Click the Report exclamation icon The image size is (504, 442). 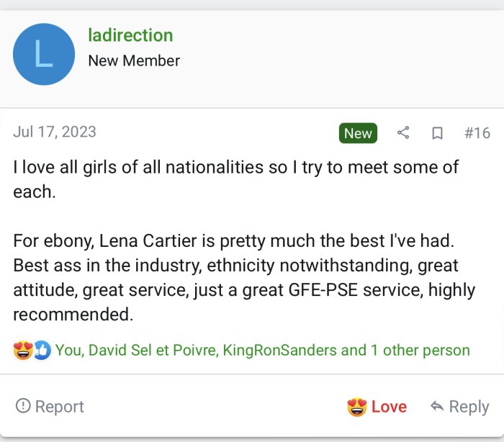[x=23, y=407]
